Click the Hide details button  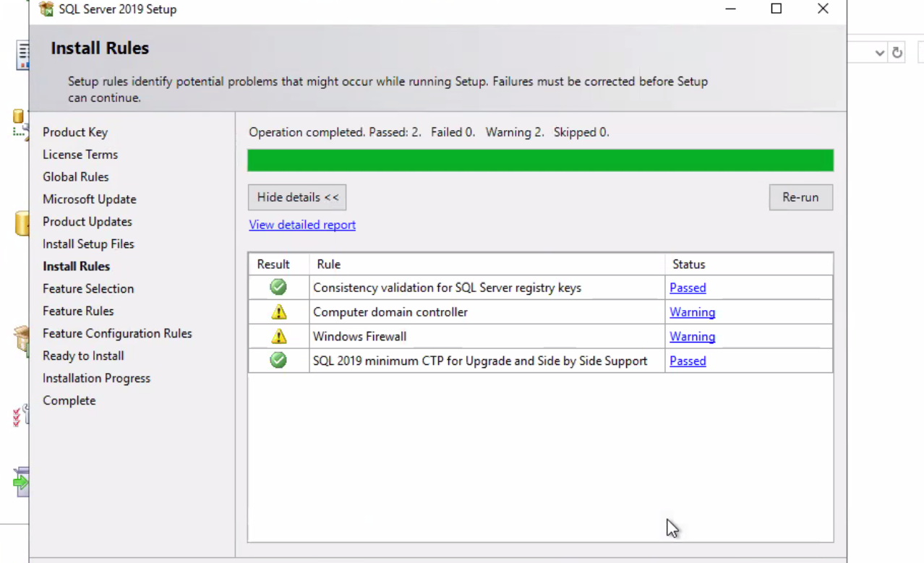[296, 197]
